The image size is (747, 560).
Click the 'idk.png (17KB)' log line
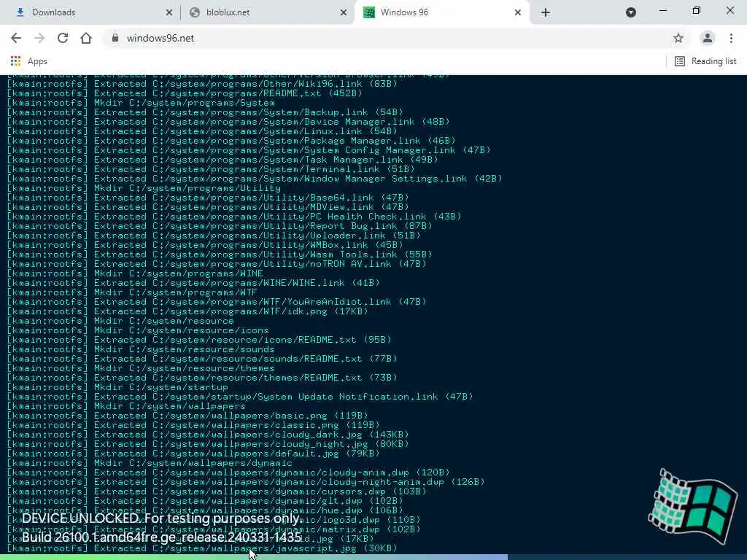tap(187, 311)
